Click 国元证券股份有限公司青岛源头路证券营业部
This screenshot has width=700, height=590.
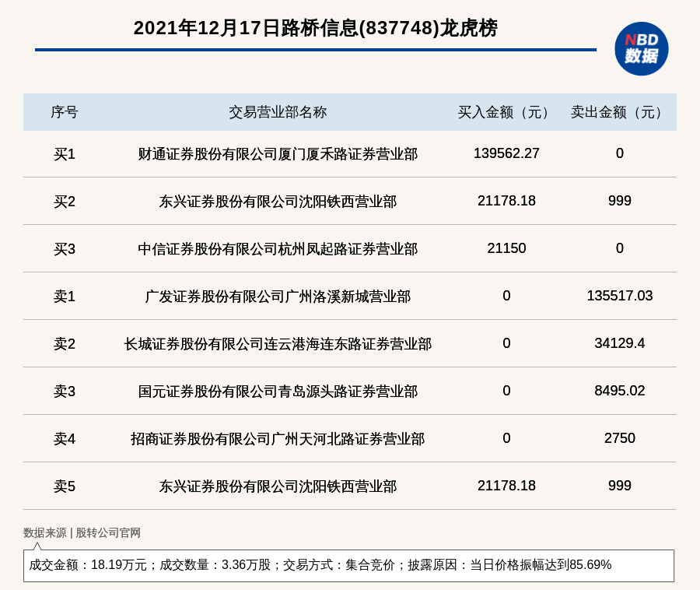278,392
